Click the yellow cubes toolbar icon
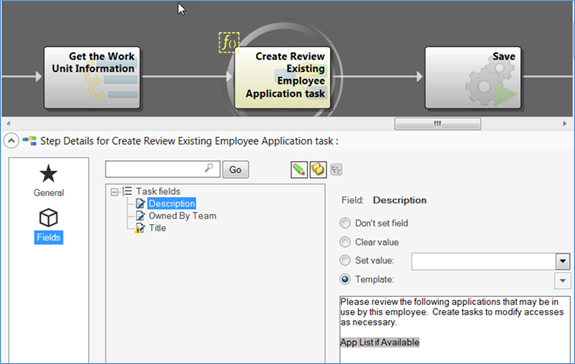The image size is (575, 364). point(318,170)
